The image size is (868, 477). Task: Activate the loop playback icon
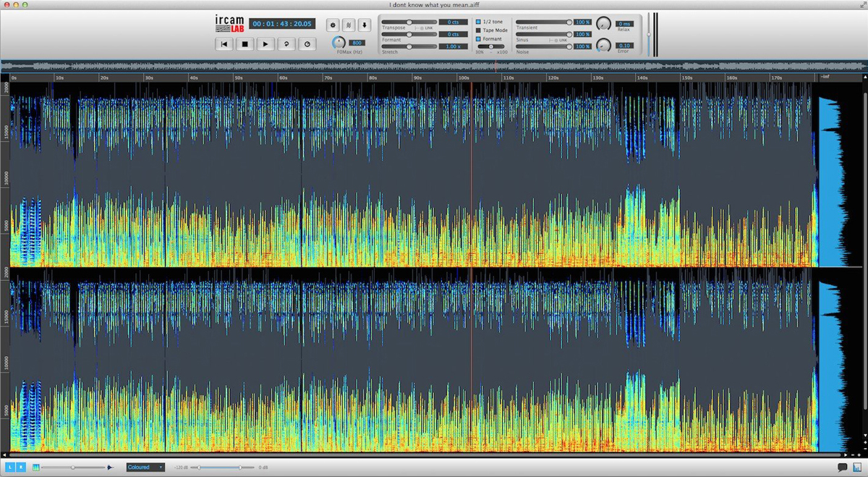[286, 44]
